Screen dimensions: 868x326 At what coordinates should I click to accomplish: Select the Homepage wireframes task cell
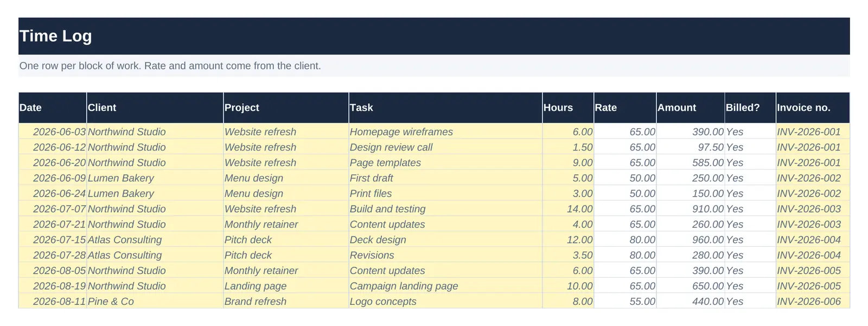click(445, 131)
